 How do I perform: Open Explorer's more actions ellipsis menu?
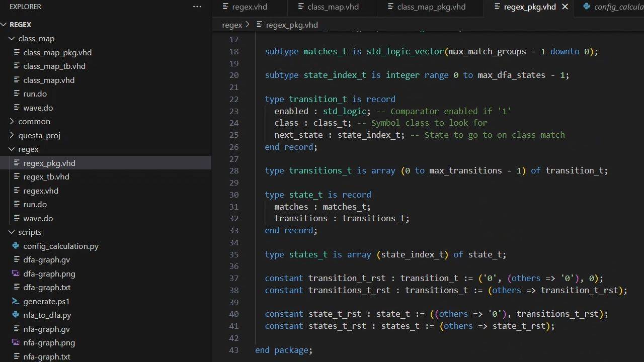point(197,7)
